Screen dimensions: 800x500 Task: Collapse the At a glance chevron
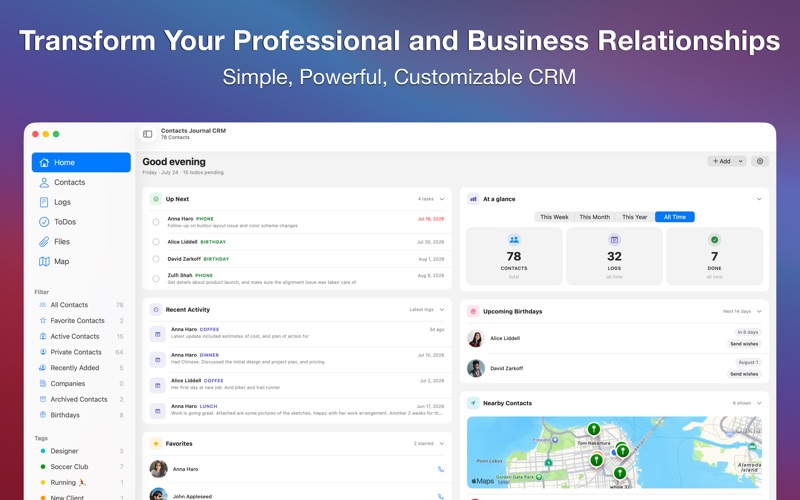(x=759, y=199)
